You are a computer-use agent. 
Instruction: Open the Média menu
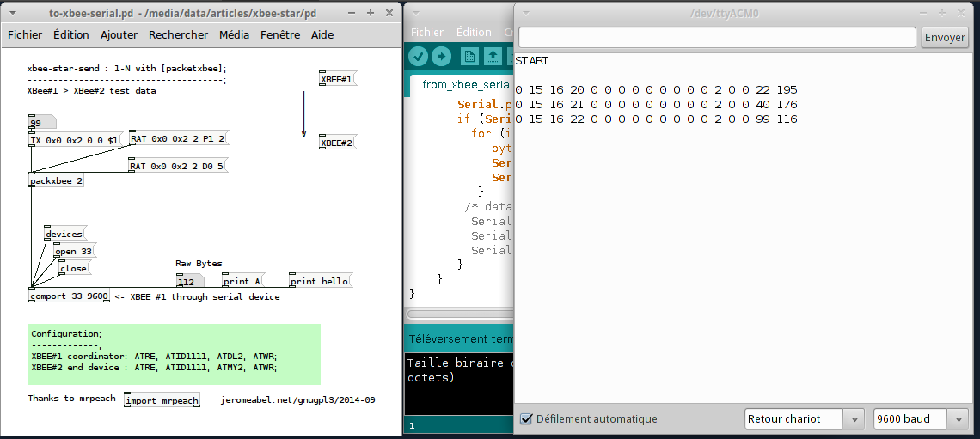tap(235, 35)
